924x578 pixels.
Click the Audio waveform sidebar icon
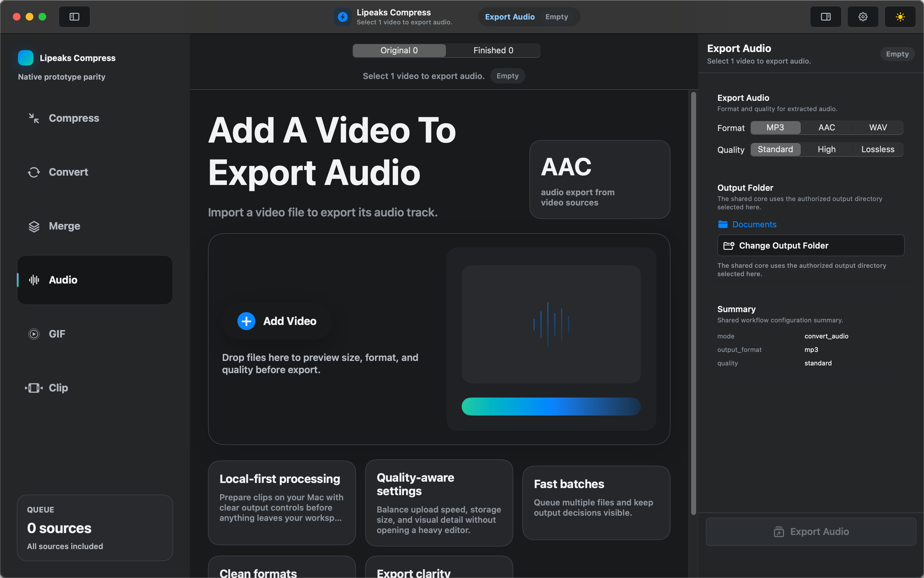pos(34,280)
